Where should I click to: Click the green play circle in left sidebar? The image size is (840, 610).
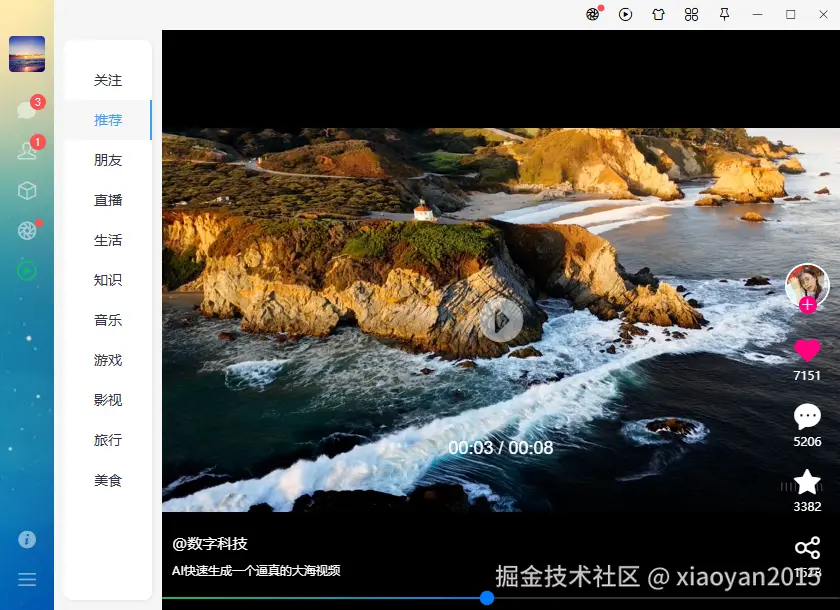point(27,269)
